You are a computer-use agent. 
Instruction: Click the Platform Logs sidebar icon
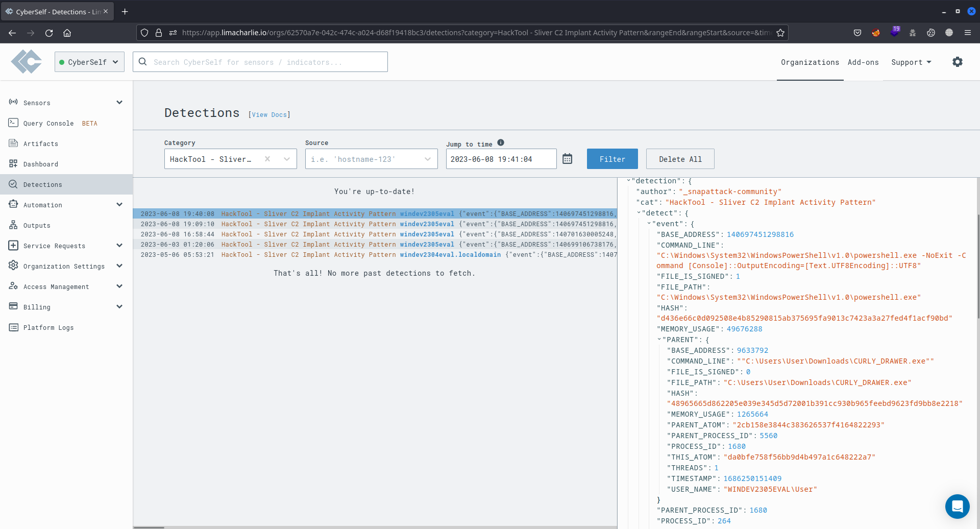[x=13, y=327]
